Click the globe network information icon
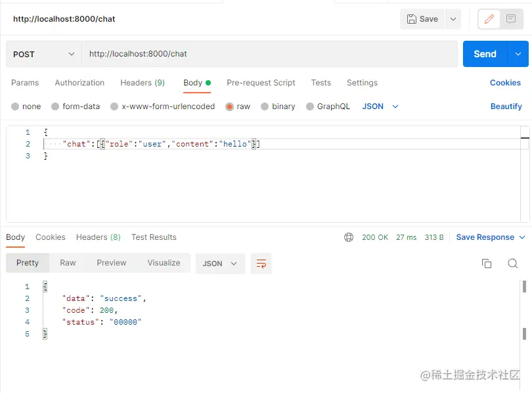Screen dimensions: 532x393 point(349,237)
